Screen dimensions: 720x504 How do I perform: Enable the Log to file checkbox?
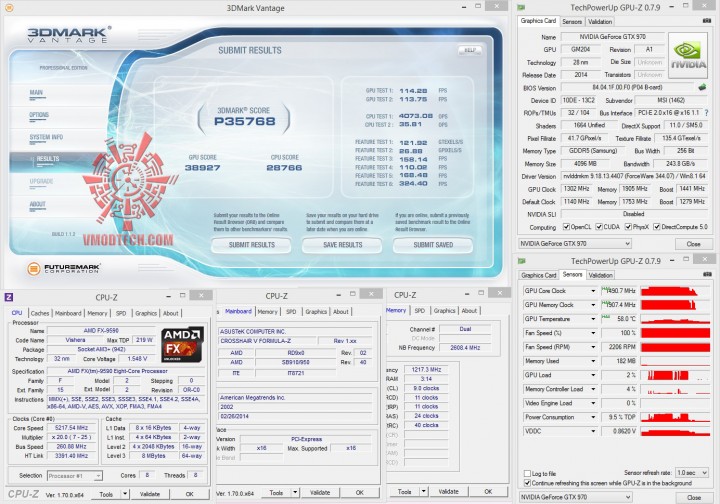click(x=528, y=473)
